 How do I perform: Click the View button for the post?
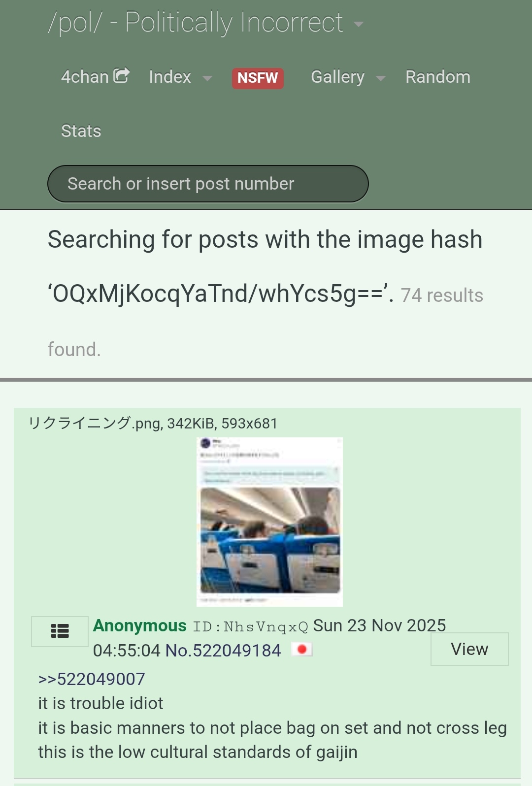click(469, 649)
